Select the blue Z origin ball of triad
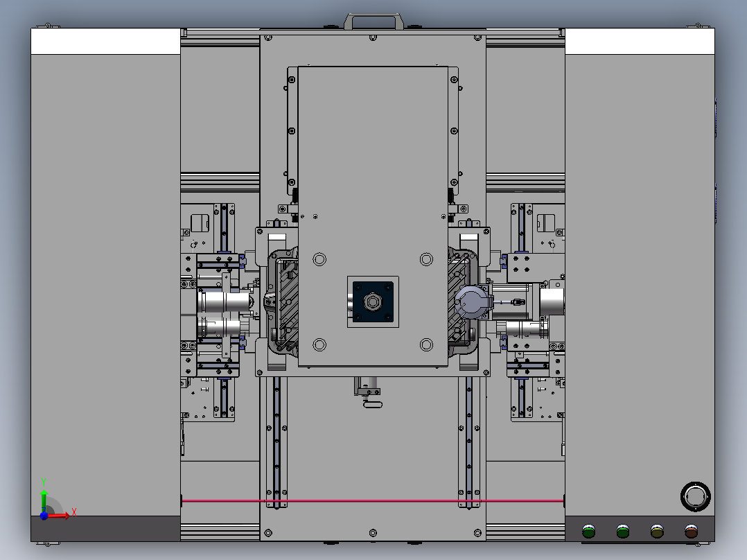Image resolution: width=747 pixels, height=560 pixels. pyautogui.click(x=44, y=516)
